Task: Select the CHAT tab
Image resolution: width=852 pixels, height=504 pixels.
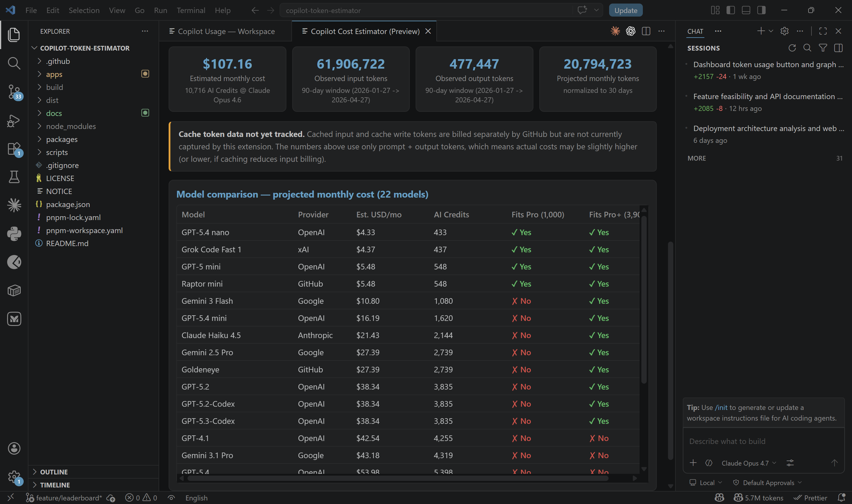Action: click(x=695, y=31)
